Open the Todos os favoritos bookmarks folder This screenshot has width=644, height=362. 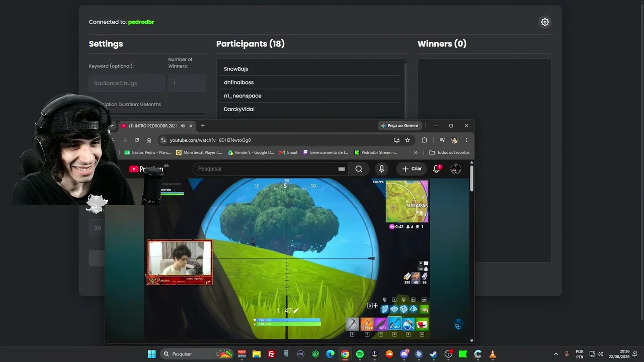[x=449, y=152]
